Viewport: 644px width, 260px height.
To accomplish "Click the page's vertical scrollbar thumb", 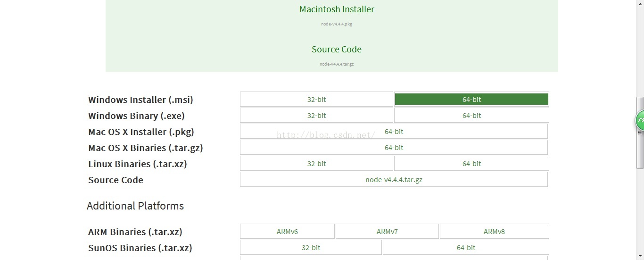I will pos(640,132).
